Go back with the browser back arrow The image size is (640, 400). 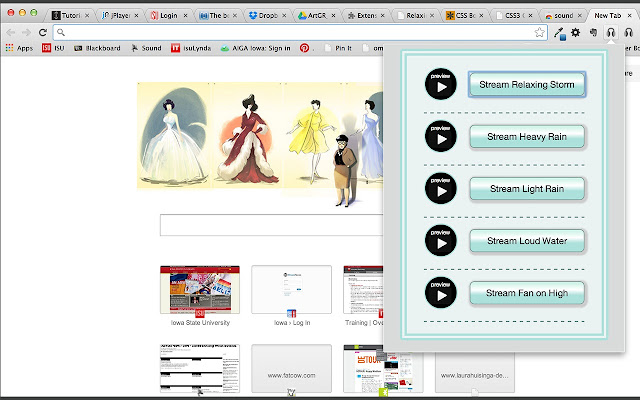(x=11, y=32)
